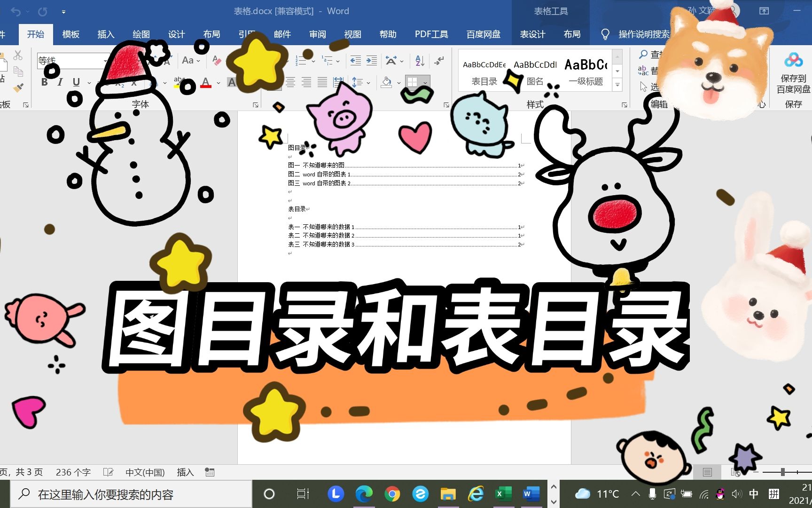Open line spacing options

coord(361,82)
